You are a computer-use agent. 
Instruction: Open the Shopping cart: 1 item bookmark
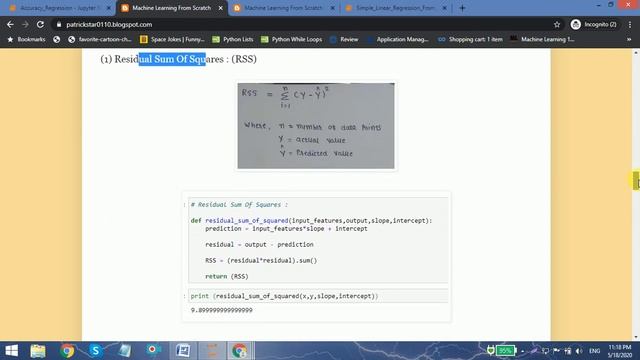click(470, 39)
